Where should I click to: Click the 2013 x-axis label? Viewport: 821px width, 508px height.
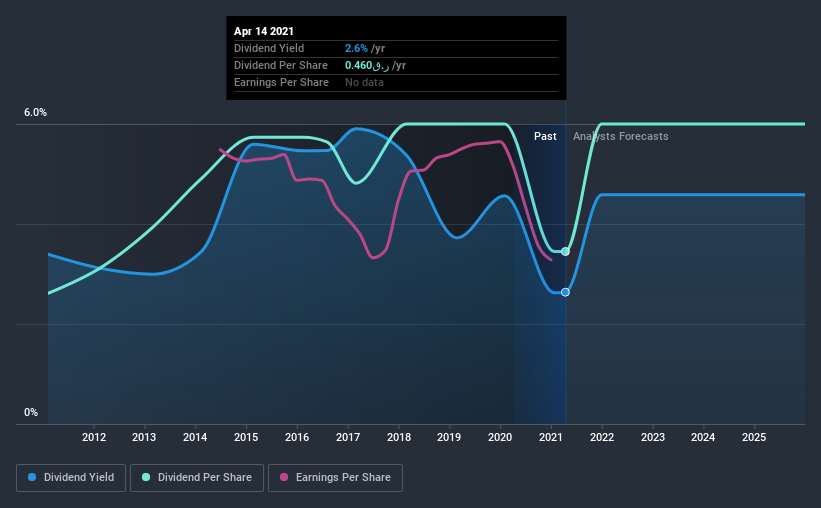tap(144, 437)
